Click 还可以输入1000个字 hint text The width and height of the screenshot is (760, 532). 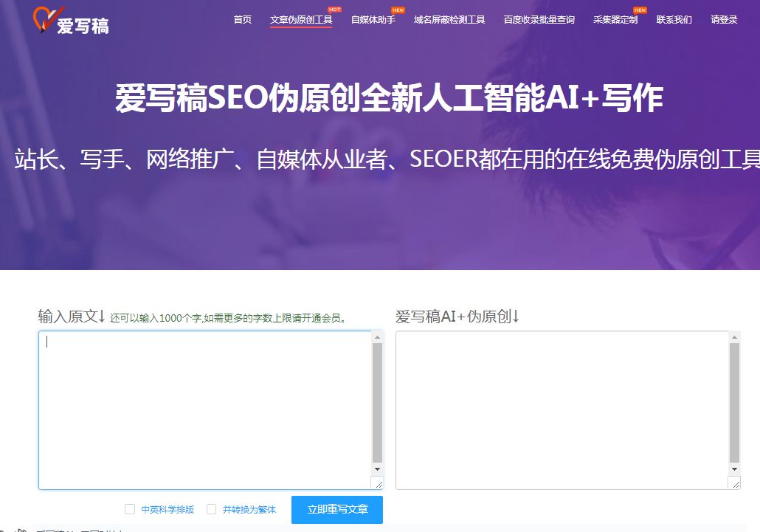(228, 318)
